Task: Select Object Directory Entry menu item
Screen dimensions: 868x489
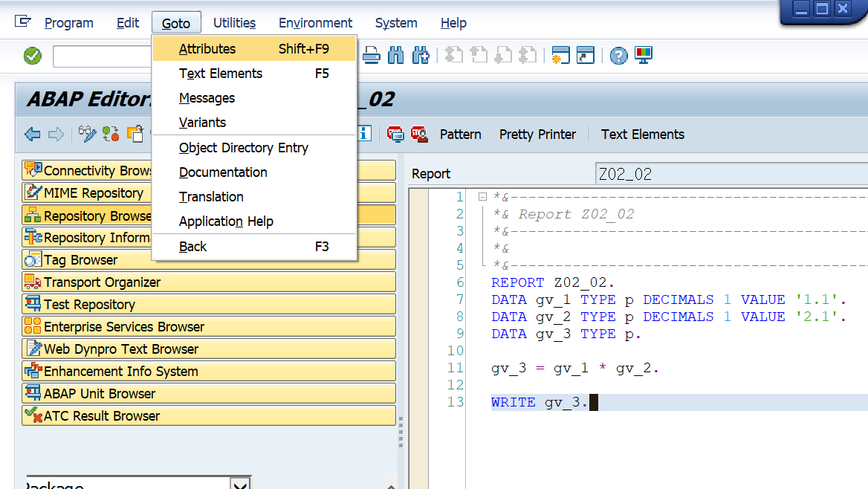Action: [254, 148]
